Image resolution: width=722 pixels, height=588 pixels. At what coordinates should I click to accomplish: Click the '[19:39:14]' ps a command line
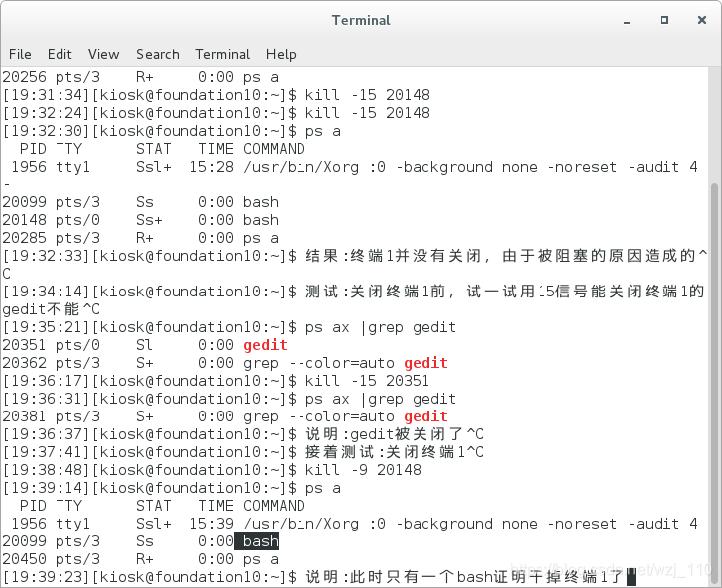(x=172, y=488)
